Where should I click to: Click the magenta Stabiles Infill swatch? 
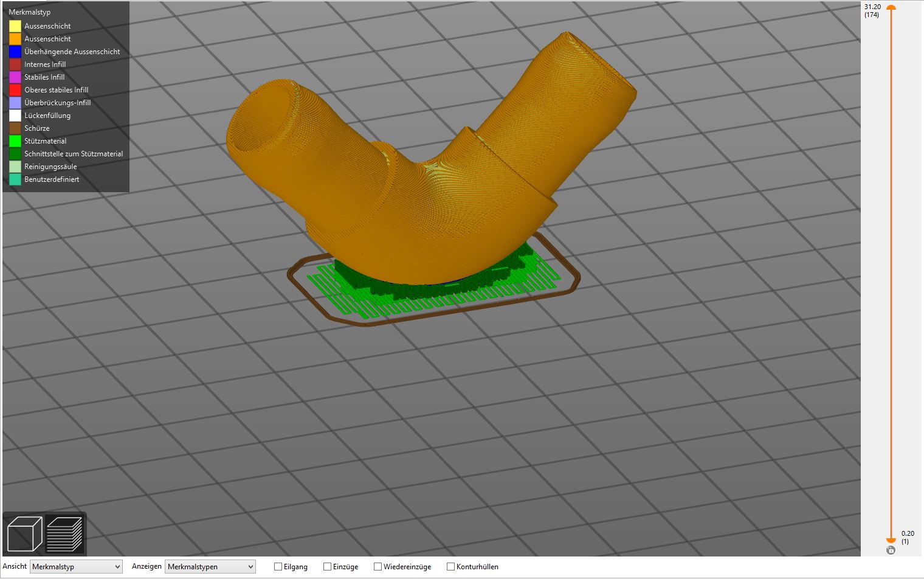15,77
